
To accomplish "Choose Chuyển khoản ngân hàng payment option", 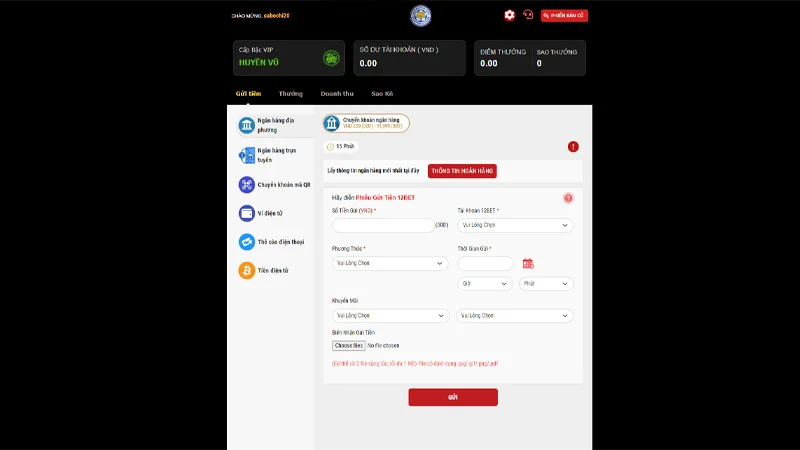I will click(366, 123).
